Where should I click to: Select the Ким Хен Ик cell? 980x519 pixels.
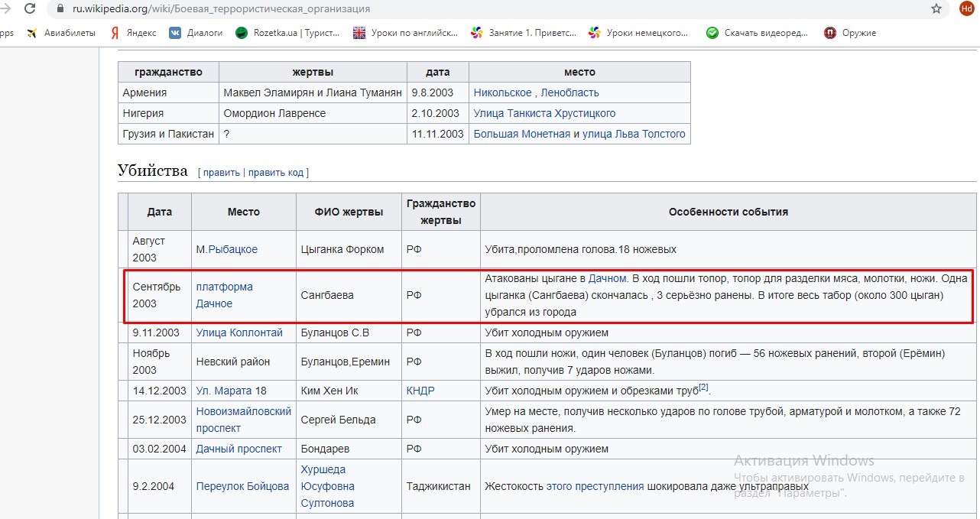click(x=349, y=391)
